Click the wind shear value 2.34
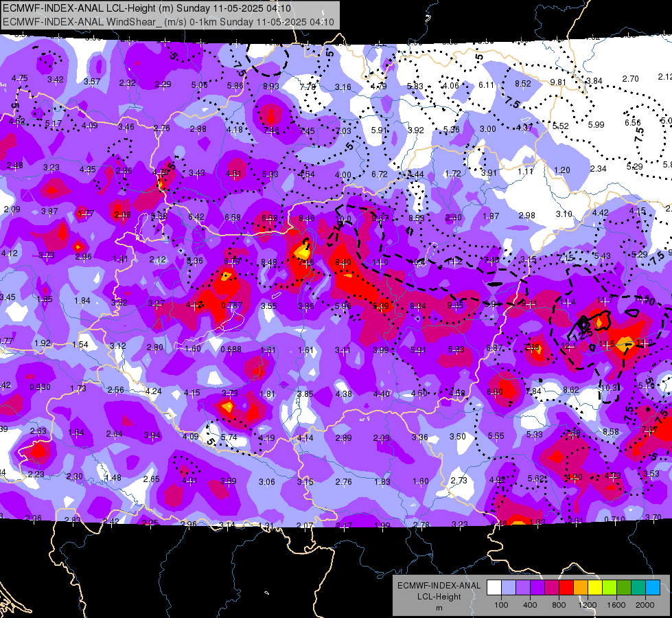 click(x=598, y=168)
